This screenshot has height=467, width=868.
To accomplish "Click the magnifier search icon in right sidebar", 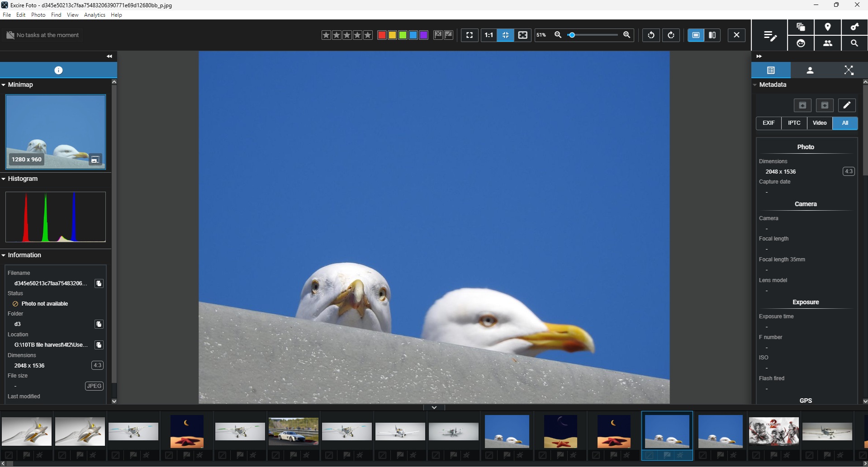I will (x=854, y=43).
